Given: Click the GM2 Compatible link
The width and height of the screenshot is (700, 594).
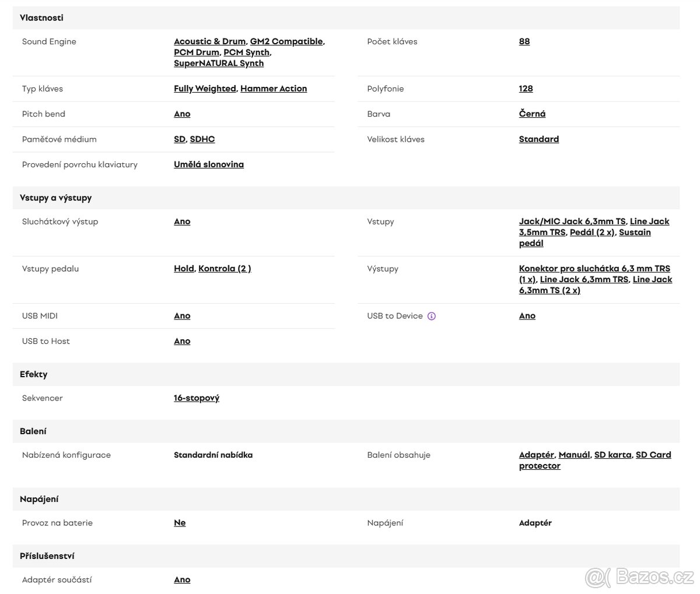Looking at the screenshot, I should tap(286, 41).
